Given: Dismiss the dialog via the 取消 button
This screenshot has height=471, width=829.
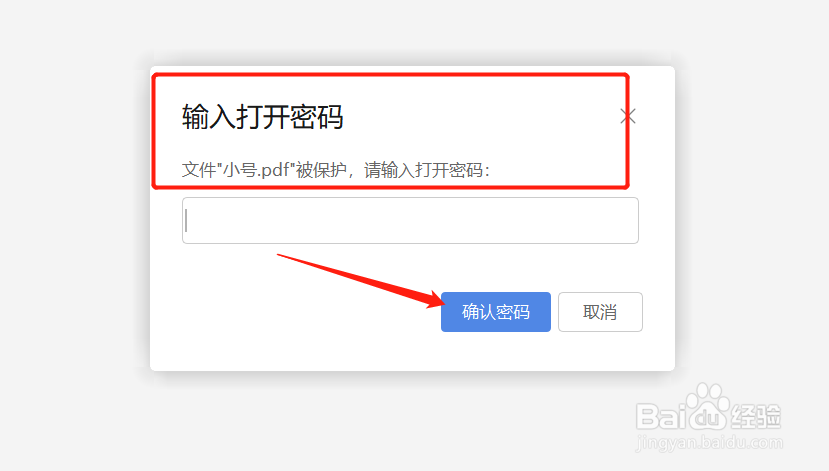Looking at the screenshot, I should 600,312.
